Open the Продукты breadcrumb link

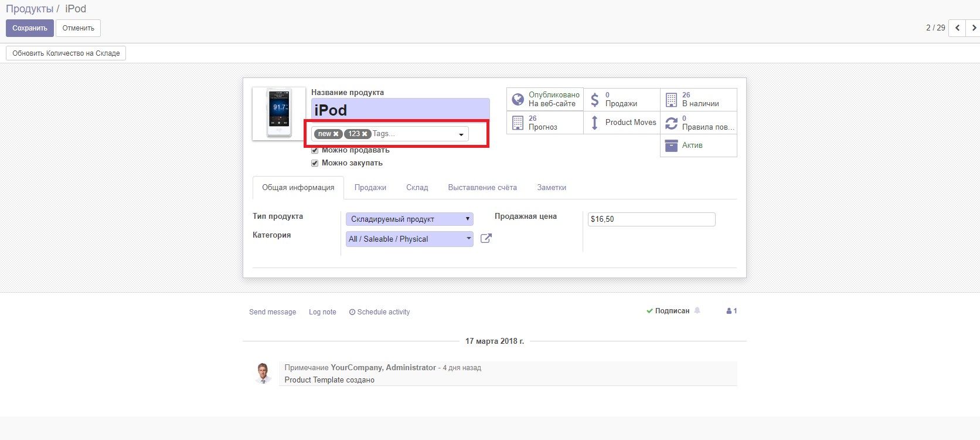pos(29,9)
